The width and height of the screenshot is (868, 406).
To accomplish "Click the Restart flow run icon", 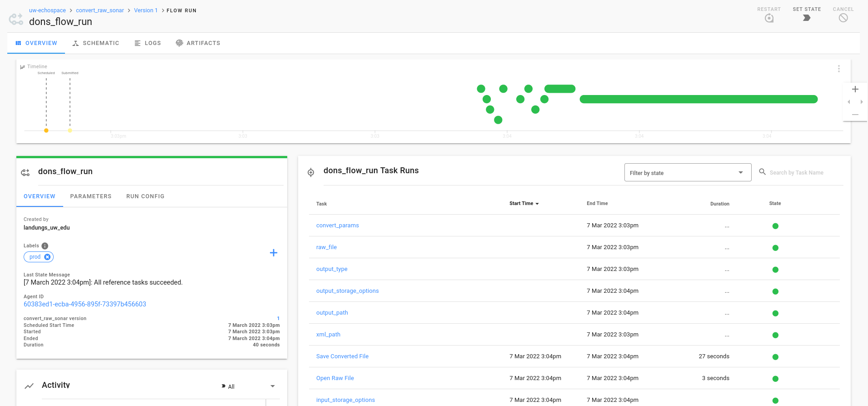I will tap(769, 18).
